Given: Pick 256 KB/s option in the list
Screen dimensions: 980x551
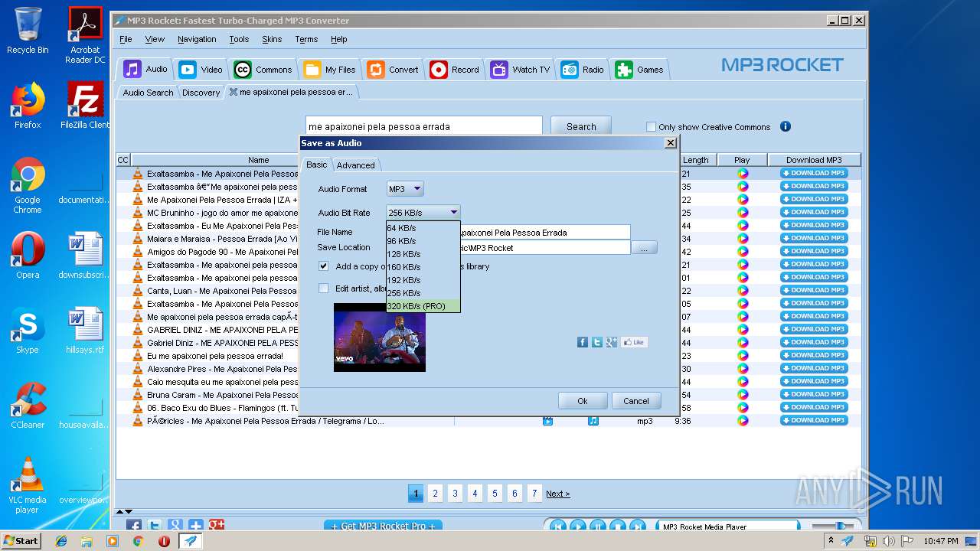Looking at the screenshot, I should [x=423, y=293].
